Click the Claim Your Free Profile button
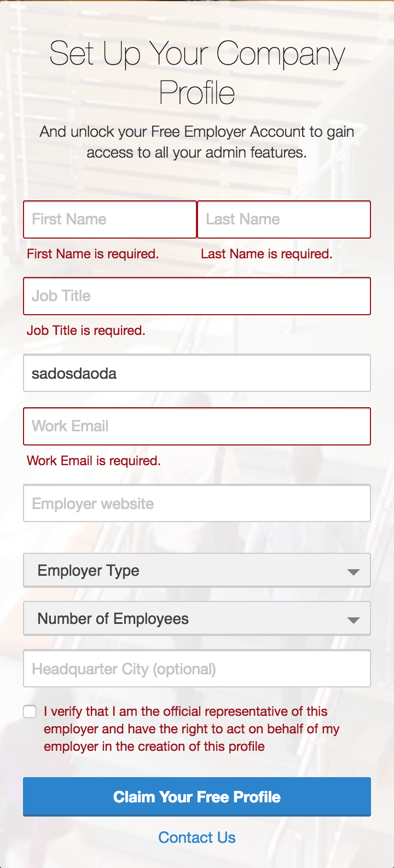Viewport: 394px width, 868px height. 197,797
